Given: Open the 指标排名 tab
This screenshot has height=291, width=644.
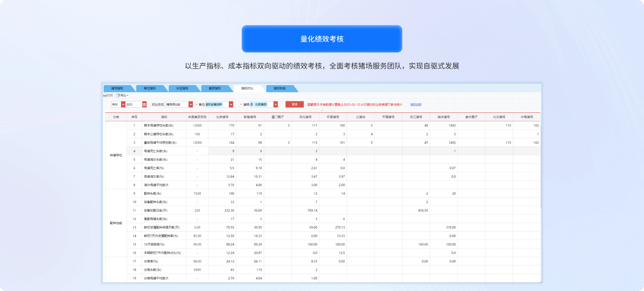Looking at the screenshot, I should pos(280,88).
